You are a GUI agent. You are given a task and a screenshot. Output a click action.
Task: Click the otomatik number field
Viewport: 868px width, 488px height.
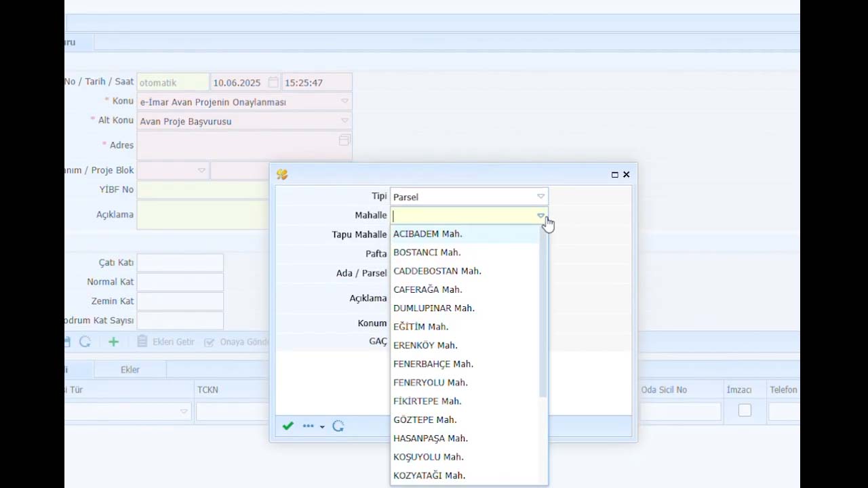point(173,83)
